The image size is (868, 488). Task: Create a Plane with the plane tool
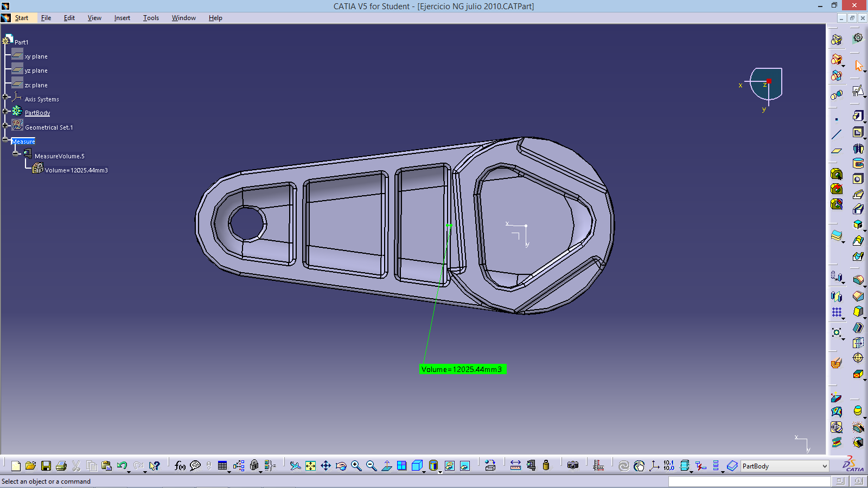[837, 151]
